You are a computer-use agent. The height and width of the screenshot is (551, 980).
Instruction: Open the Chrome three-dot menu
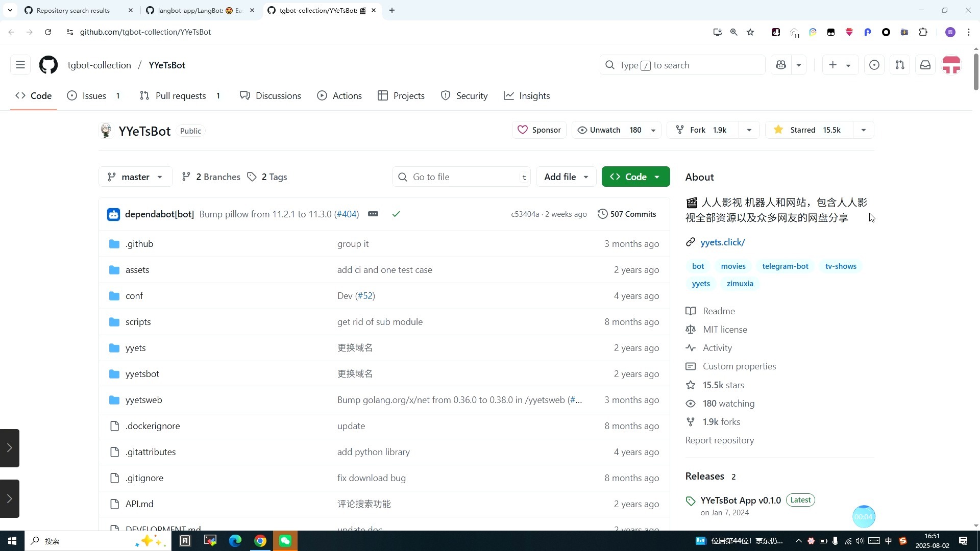(969, 32)
